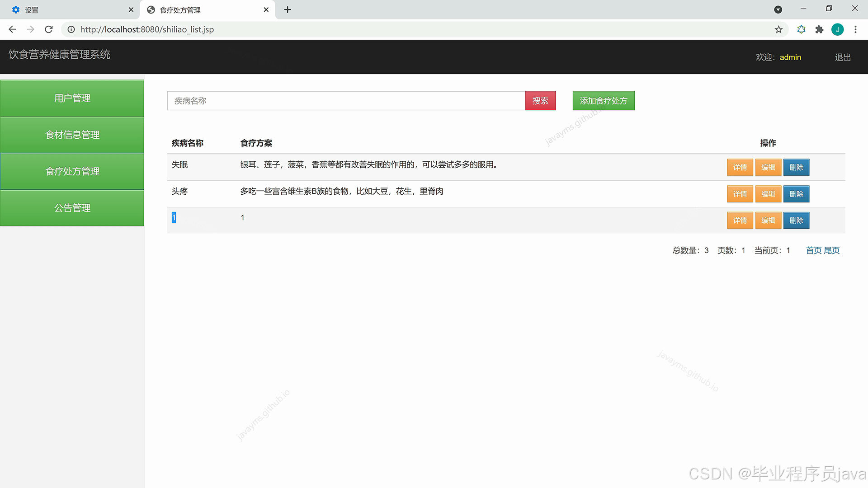The image size is (868, 488).
Task: Close the 食疗处方管理 tab
Action: [x=266, y=9]
